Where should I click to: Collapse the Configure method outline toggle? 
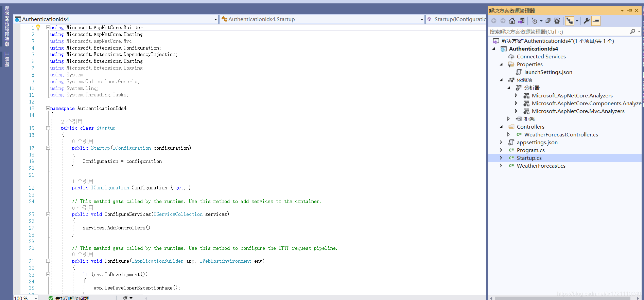pos(48,261)
